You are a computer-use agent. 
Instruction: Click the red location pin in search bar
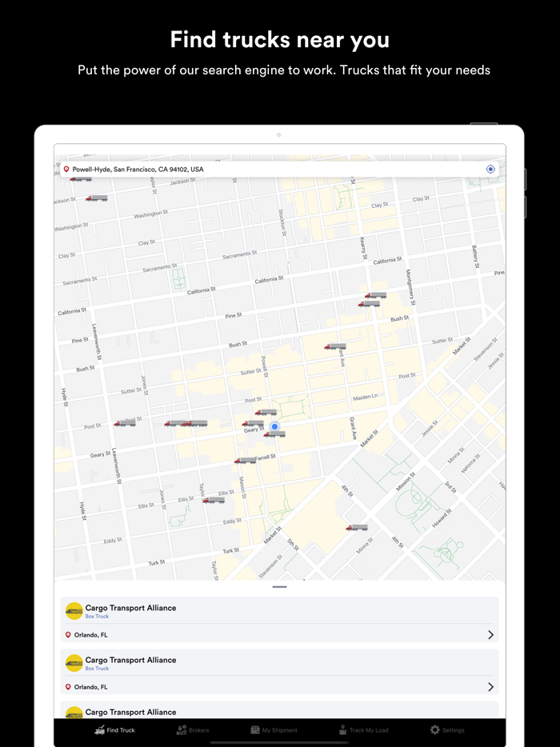tap(66, 169)
